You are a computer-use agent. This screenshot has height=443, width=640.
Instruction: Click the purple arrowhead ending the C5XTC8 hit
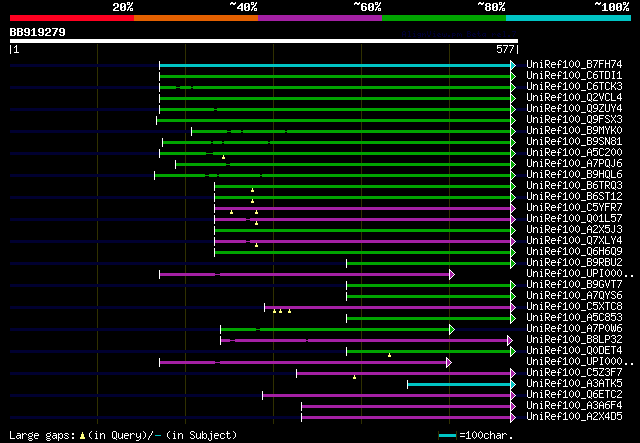513,307
